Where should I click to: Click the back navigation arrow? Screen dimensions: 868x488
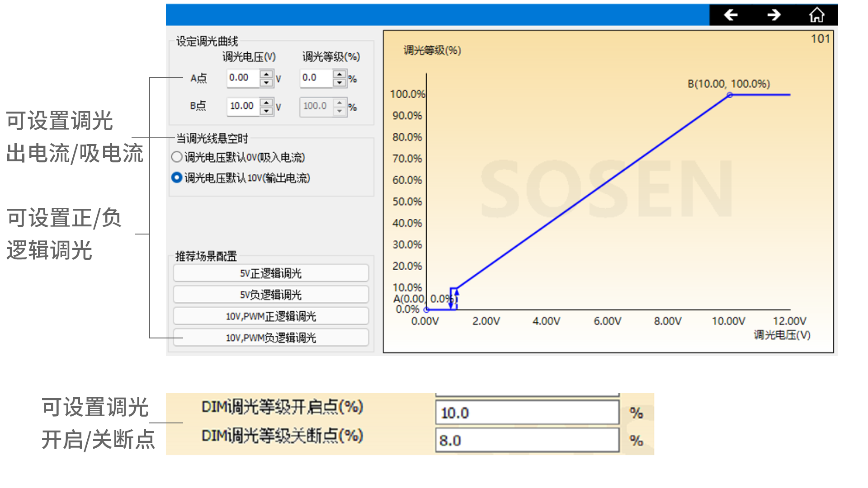[731, 14]
